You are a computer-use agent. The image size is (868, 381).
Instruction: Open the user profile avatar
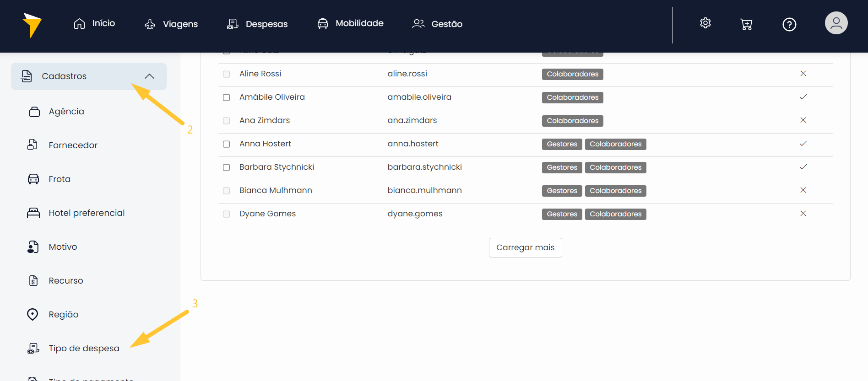[835, 23]
